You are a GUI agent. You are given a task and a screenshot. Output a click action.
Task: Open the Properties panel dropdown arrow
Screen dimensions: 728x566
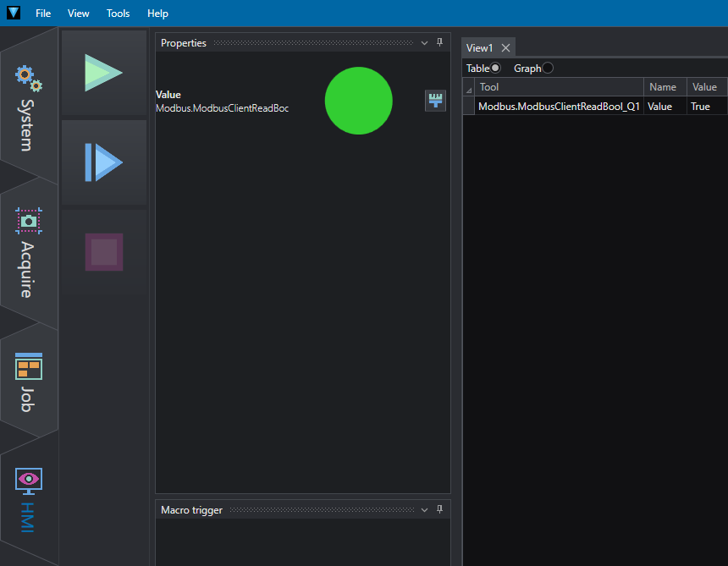[425, 43]
